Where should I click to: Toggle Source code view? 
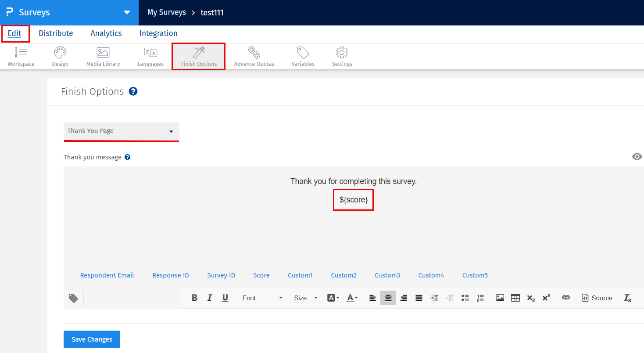coord(597,298)
